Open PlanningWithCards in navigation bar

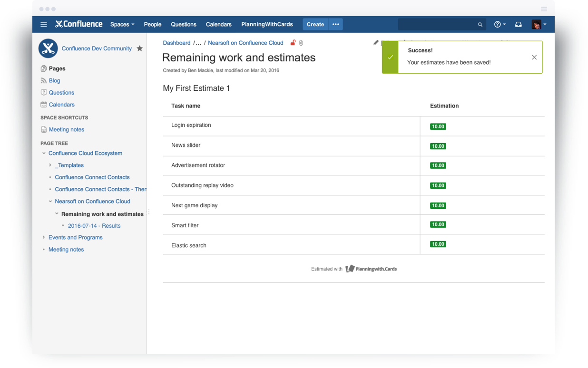click(x=267, y=24)
